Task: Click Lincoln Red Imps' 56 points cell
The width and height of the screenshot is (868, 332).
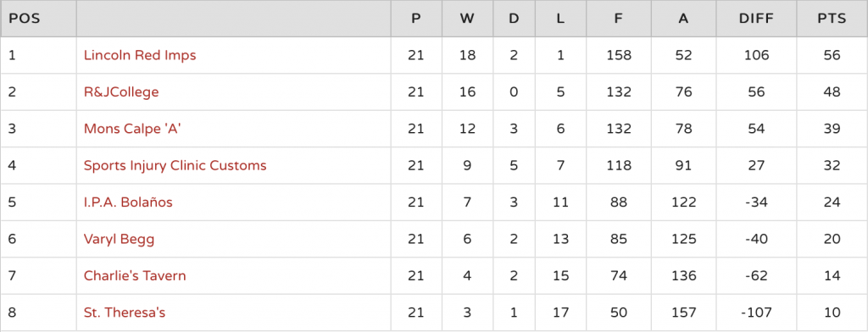Action: (x=832, y=55)
